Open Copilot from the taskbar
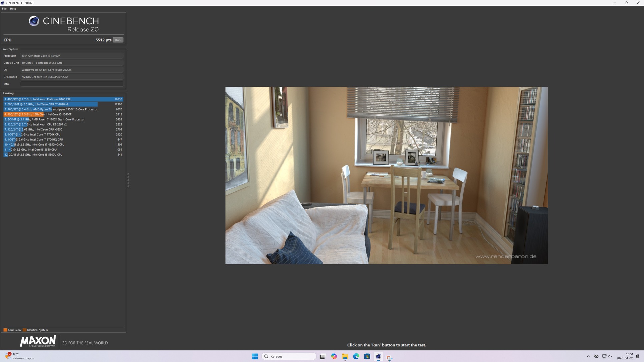 (334, 356)
